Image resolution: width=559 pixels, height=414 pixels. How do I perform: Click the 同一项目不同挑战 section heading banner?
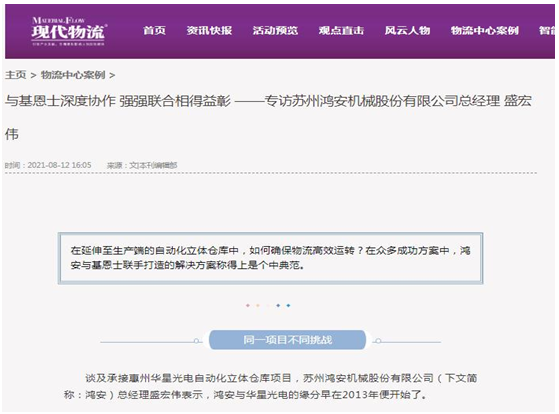tap(287, 340)
